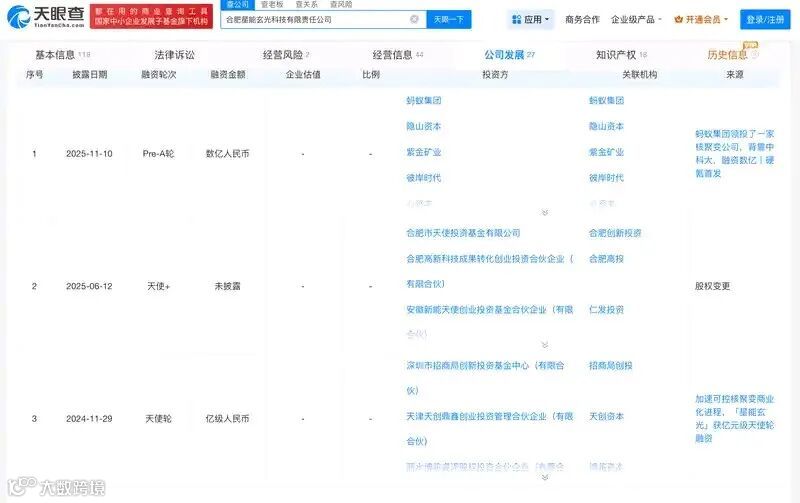Click the 来源 column header
Viewport: 800px width, 503px height.
[735, 74]
